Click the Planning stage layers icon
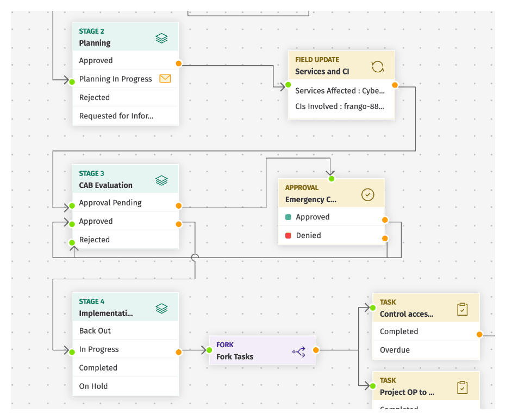Screen dimensions: 506x420 [161, 38]
